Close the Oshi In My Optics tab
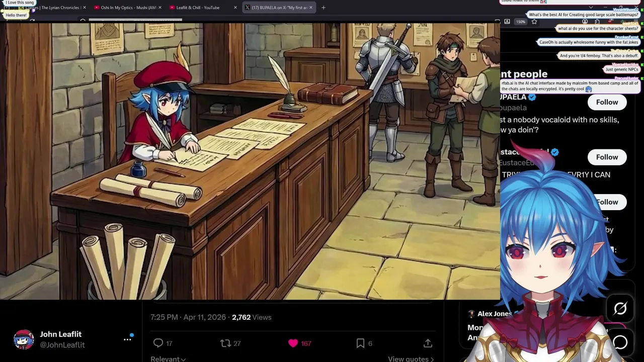 tap(160, 8)
